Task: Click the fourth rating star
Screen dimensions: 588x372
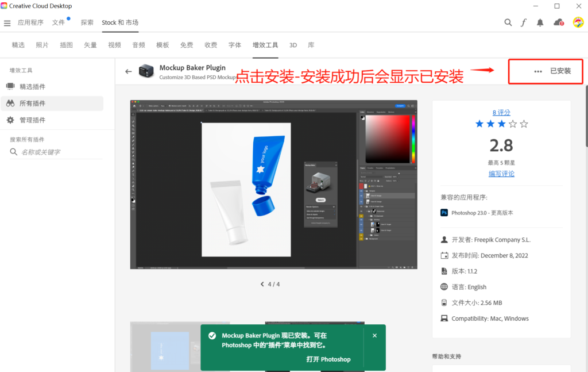Action: 513,124
